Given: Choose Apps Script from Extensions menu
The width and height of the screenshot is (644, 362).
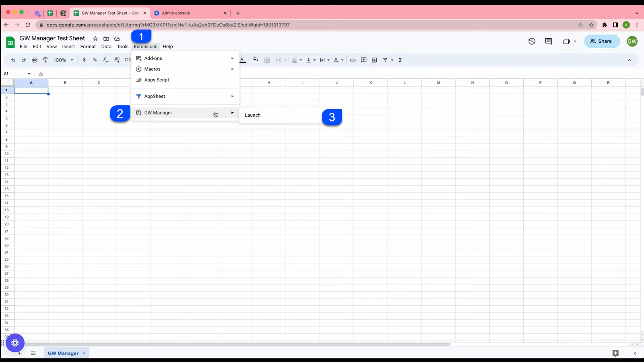Looking at the screenshot, I should (185, 80).
